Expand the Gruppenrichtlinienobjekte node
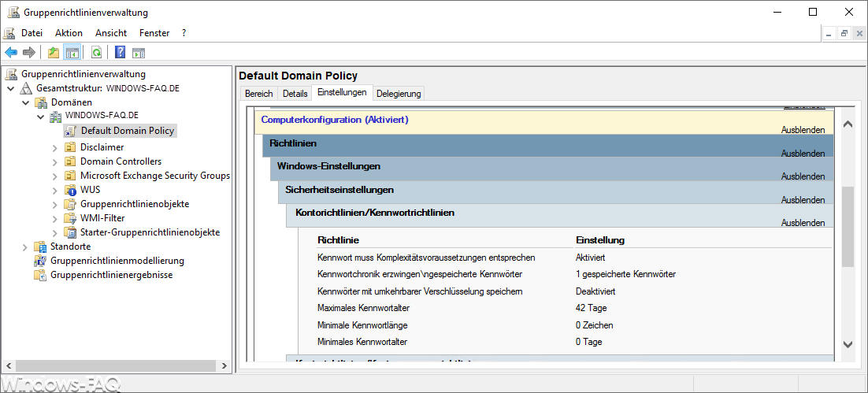The image size is (868, 393). [55, 204]
